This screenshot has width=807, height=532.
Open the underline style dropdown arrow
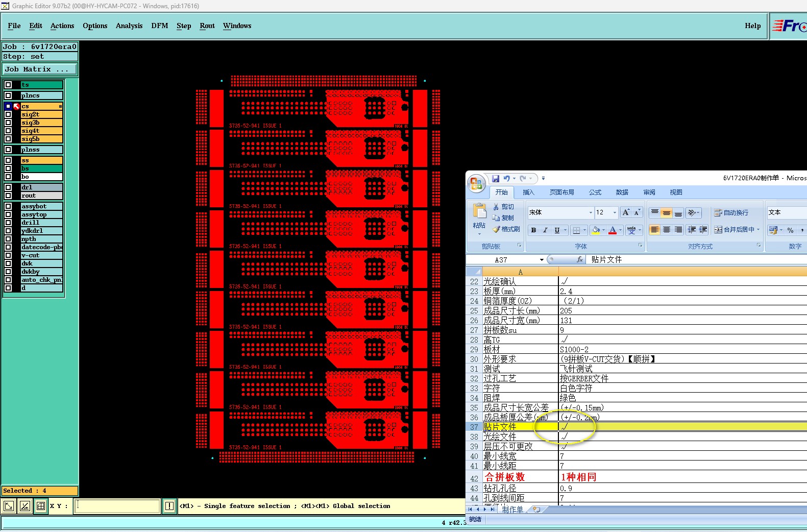(565, 230)
